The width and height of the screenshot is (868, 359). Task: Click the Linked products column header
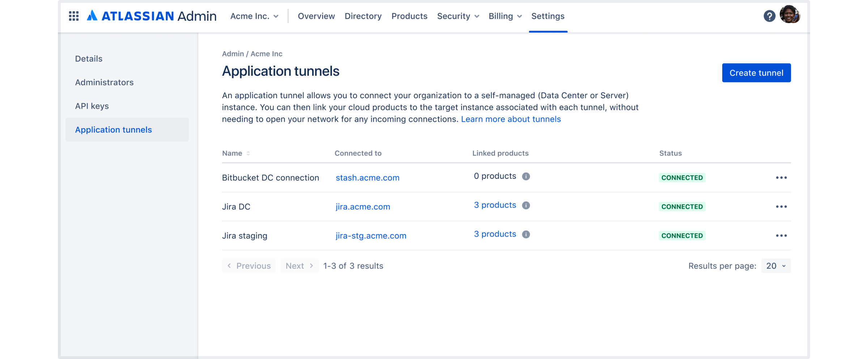[x=500, y=153]
